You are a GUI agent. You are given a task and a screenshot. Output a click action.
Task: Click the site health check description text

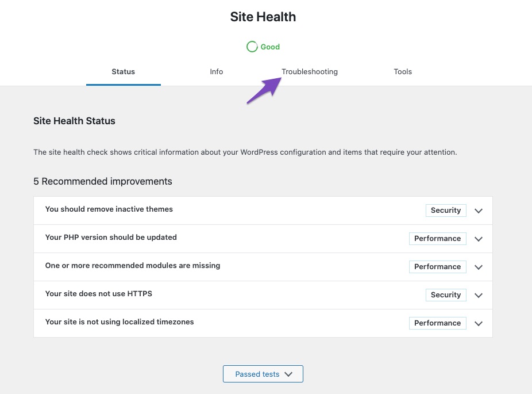point(245,152)
